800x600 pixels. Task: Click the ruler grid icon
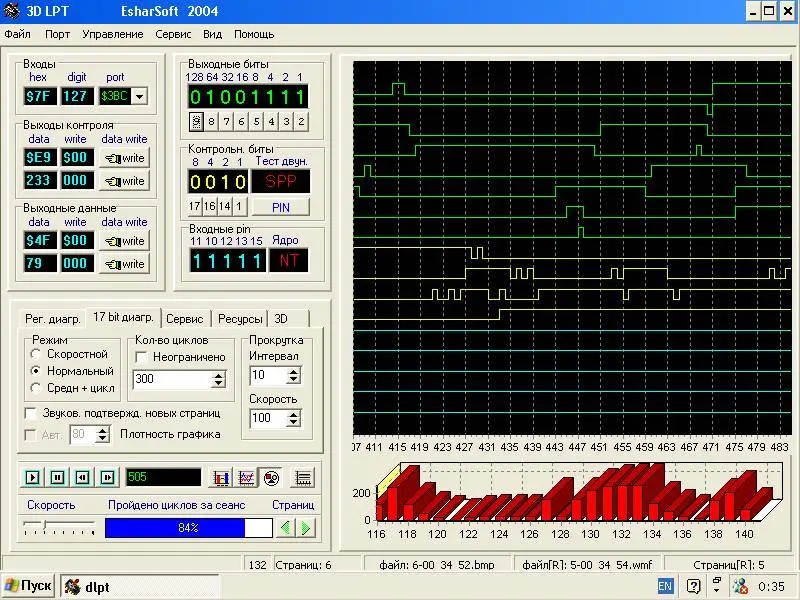305,478
